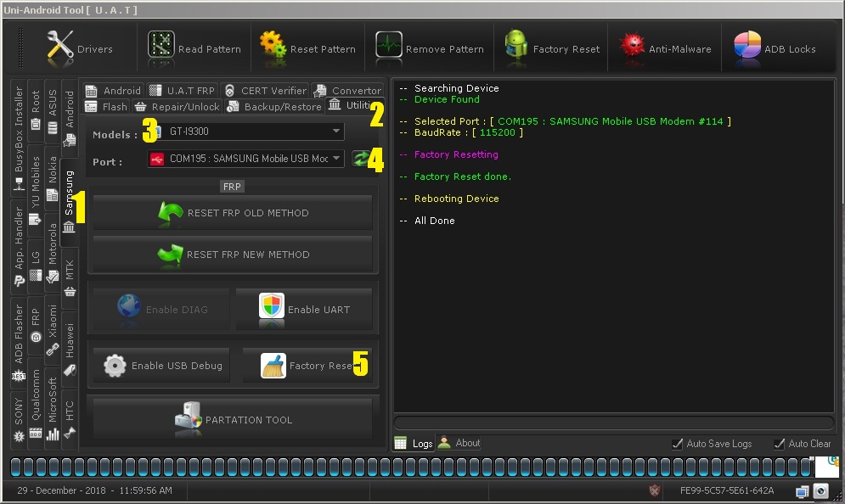Click the license code FE99-5C57-5E61-642A

[x=726, y=490]
